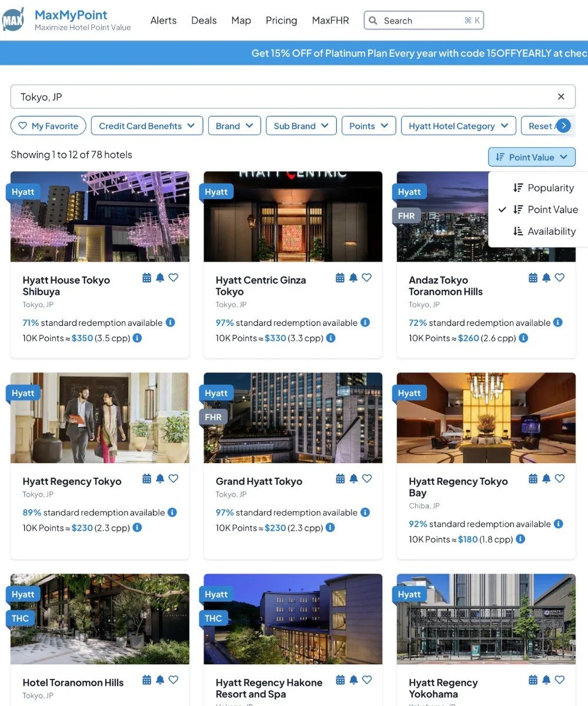The height and width of the screenshot is (706, 588).
Task: Show point value info for Hyatt Centric Ginza
Action: click(x=330, y=338)
